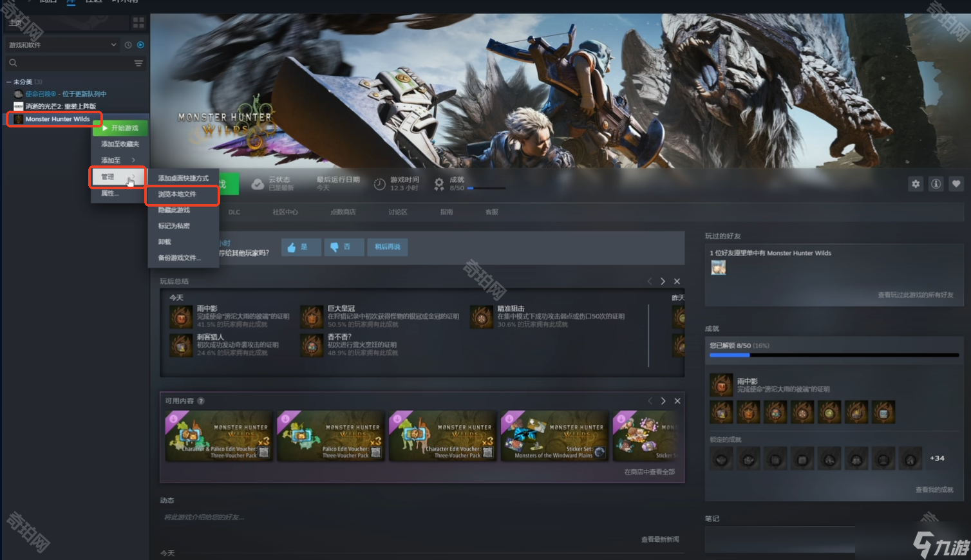971x560 pixels.
Task: Click the 刺客猎人 achievement icon
Action: 181,346
